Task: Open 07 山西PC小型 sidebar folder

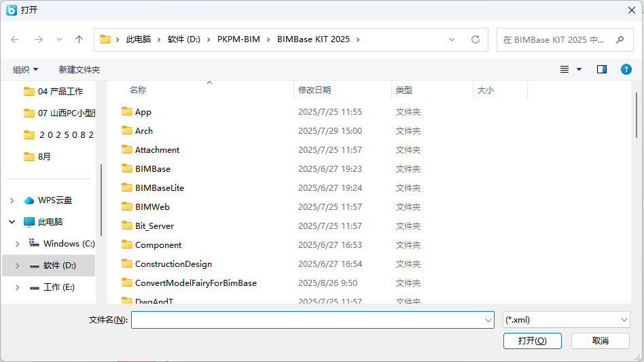Action: (67, 113)
